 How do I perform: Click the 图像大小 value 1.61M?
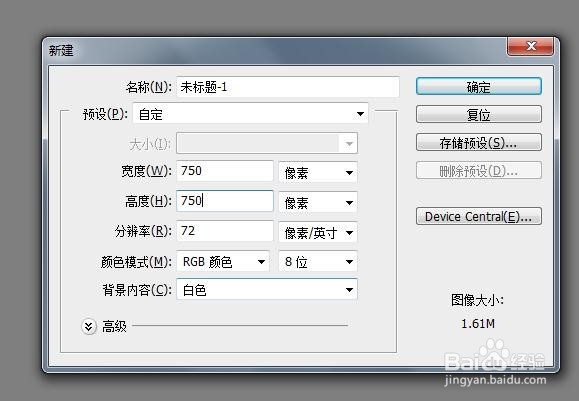pos(478,324)
